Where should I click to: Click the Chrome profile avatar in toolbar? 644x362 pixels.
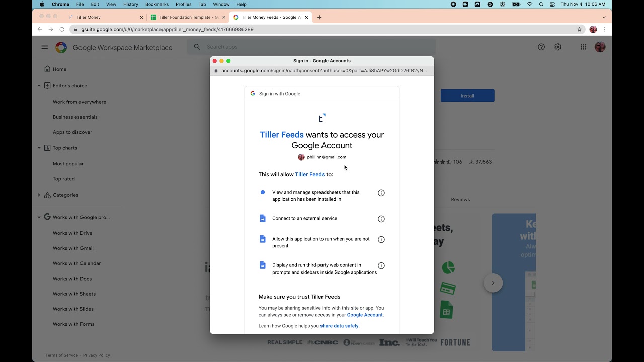pyautogui.click(x=593, y=30)
